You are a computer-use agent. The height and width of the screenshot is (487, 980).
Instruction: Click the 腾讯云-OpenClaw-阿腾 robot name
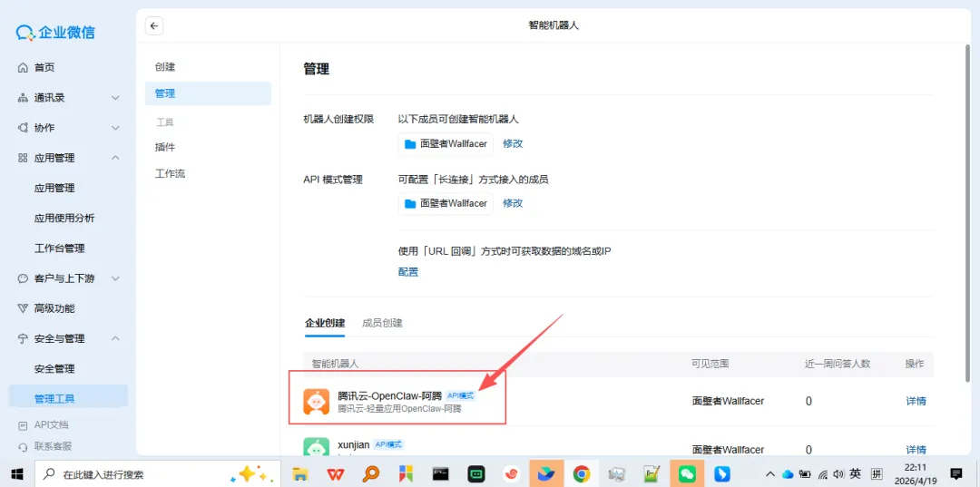pos(389,395)
